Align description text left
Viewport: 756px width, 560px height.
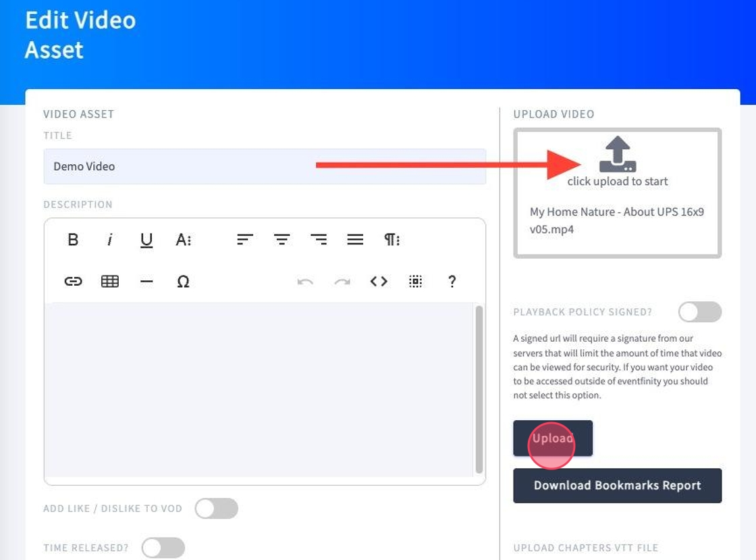tap(245, 240)
